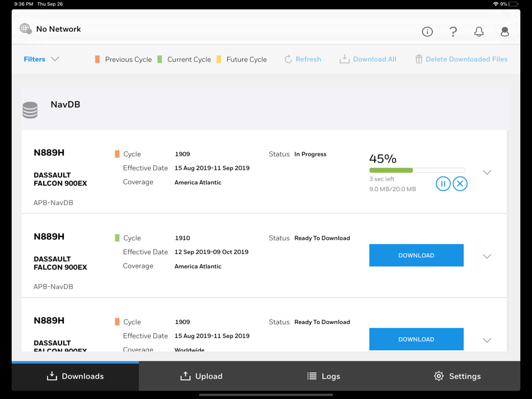Image resolution: width=532 pixels, height=399 pixels.
Task: Switch to the Upload tab
Action: coord(202,376)
